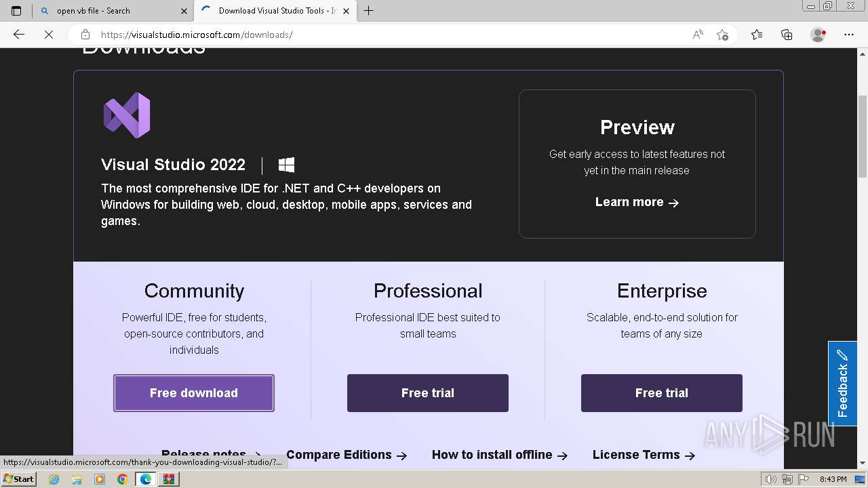Click Community 'Free download' button
This screenshot has width=868, height=488.
pyautogui.click(x=194, y=393)
